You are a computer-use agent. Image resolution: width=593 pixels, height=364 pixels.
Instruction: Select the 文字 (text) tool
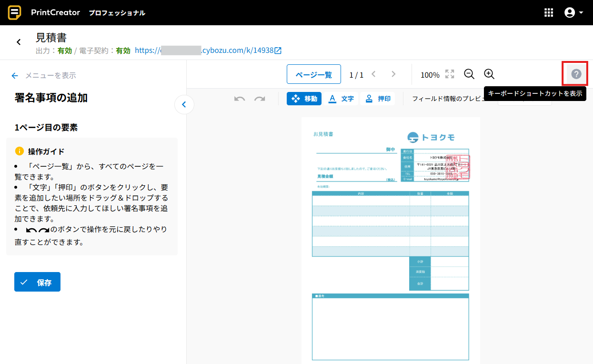coord(342,99)
